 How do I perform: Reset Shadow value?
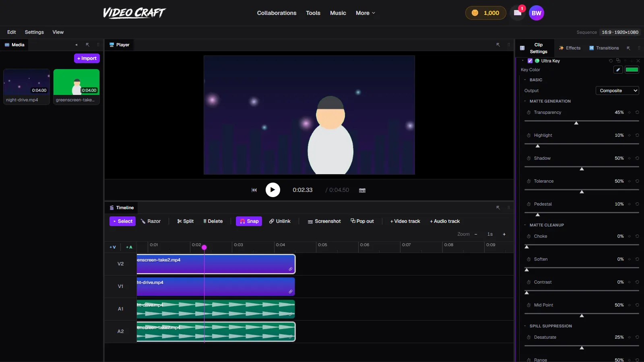point(637,158)
